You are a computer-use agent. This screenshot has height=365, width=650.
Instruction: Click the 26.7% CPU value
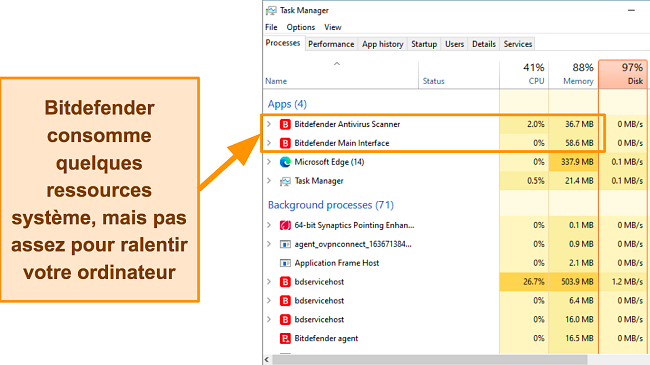(534, 282)
